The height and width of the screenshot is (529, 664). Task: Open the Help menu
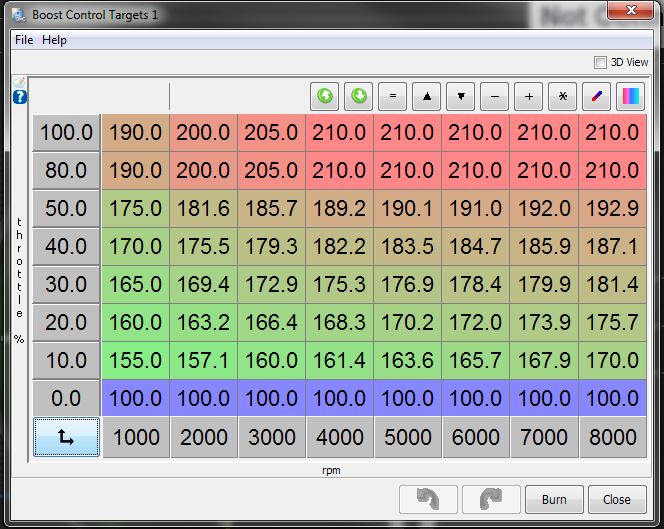(x=54, y=40)
